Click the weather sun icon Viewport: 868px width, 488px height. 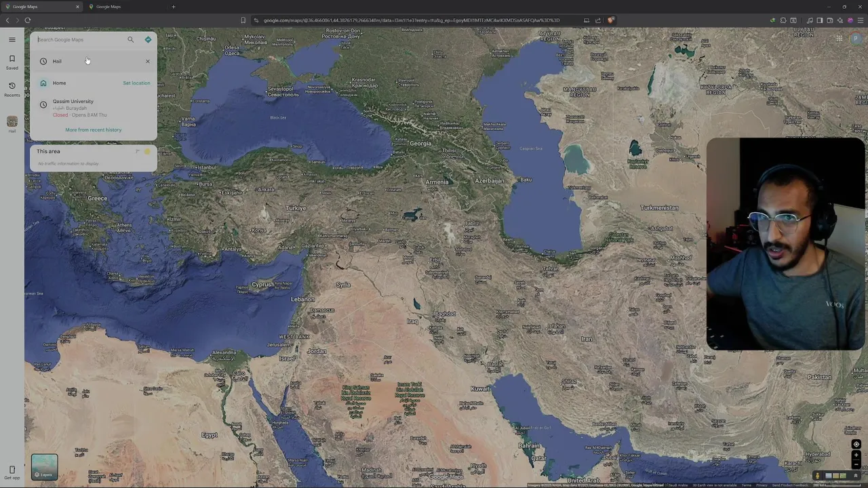147,152
